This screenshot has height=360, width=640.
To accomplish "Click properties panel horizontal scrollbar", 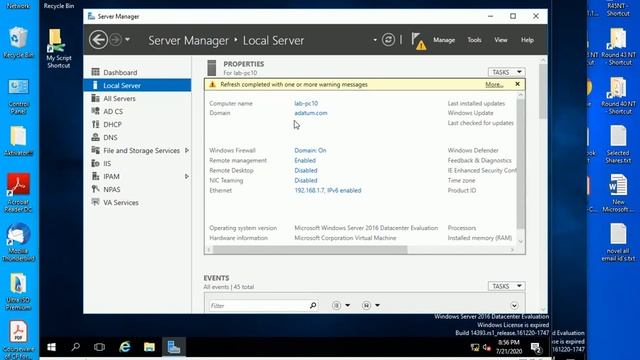I will click(310, 250).
